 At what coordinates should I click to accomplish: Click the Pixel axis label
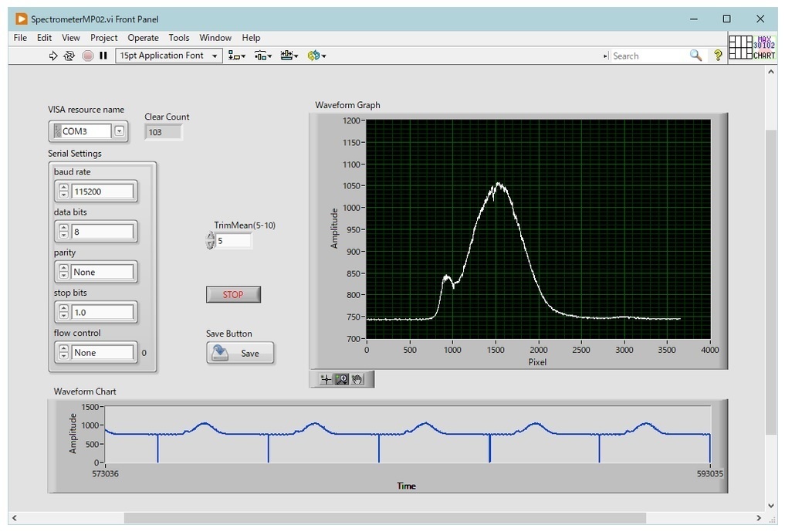[x=537, y=361]
